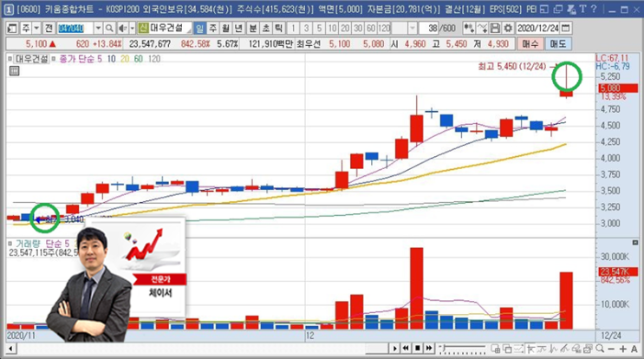This screenshot has height=359, width=644.
Task: Open chart settings gear icon
Action: click(x=508, y=28)
